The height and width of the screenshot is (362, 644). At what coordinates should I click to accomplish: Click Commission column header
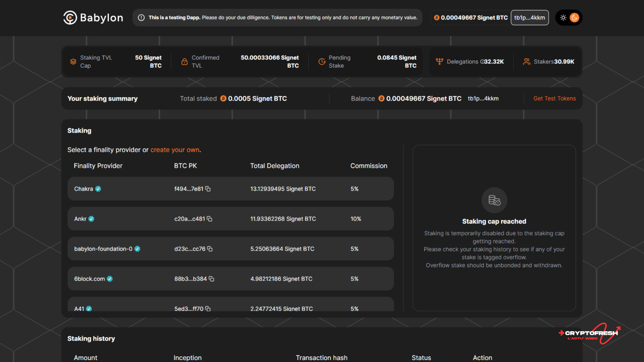tap(369, 166)
